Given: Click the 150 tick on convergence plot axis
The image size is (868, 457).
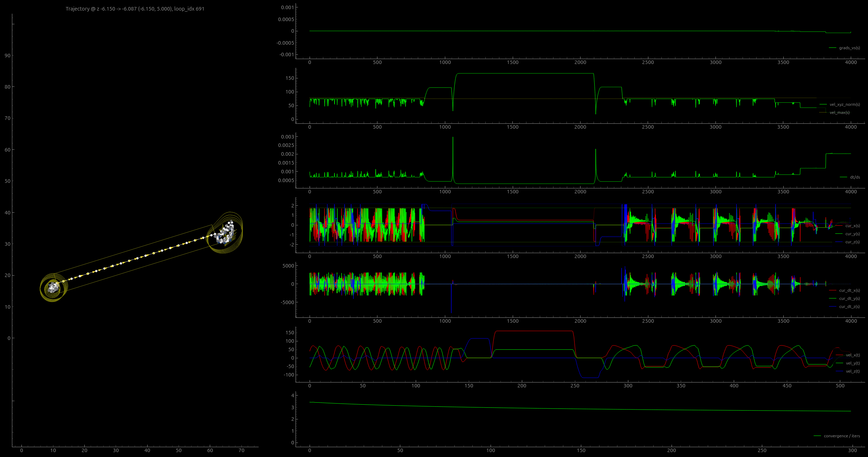Looking at the screenshot, I should 581,450.
